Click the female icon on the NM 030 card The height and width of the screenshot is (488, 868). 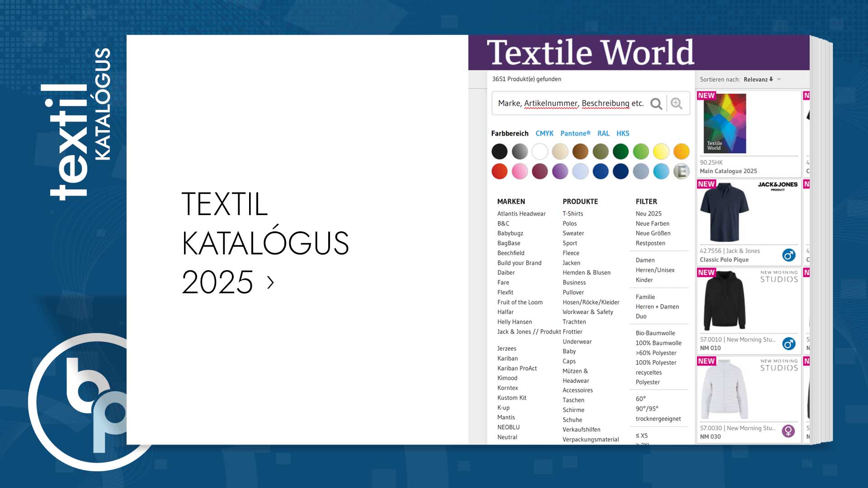pyautogui.click(x=788, y=431)
